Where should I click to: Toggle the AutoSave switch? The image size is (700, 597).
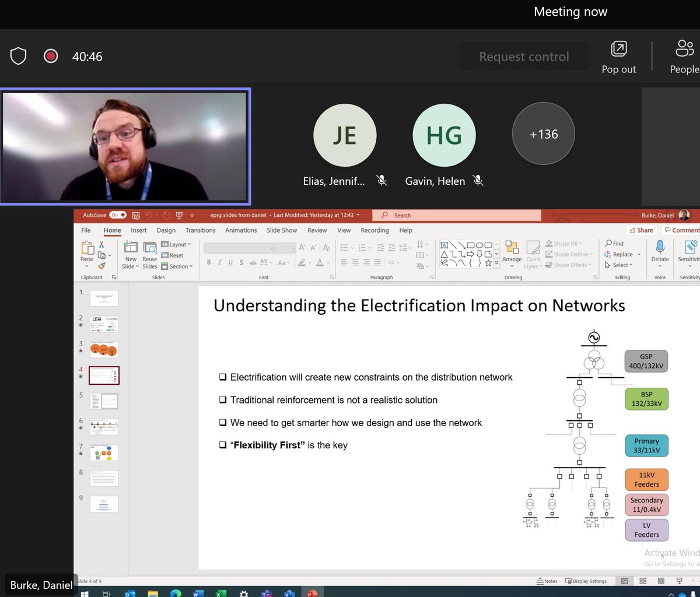tap(118, 215)
